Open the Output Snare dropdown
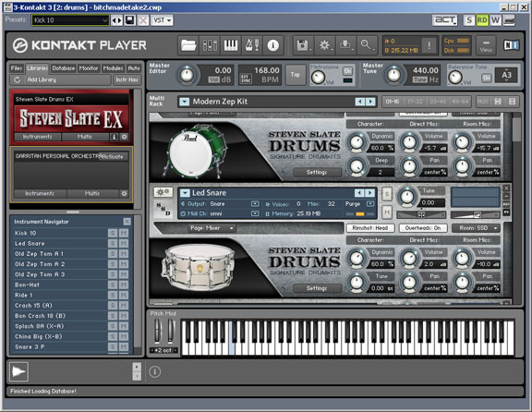532x412 pixels. (255, 204)
